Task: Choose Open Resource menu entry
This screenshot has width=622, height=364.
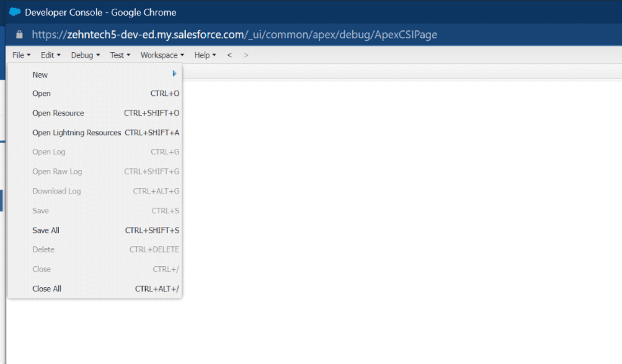Action: click(x=58, y=113)
